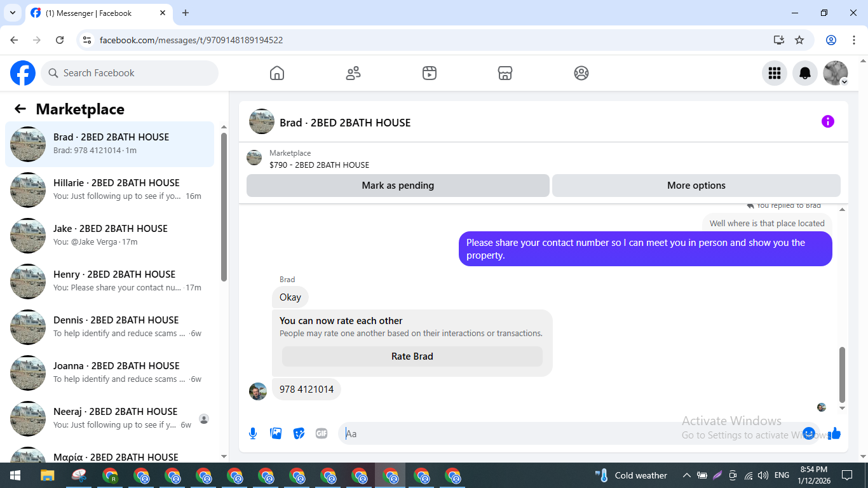Viewport: 868px width, 488px height.
Task: Click Brad's avatar beside phone number message
Action: point(258,391)
